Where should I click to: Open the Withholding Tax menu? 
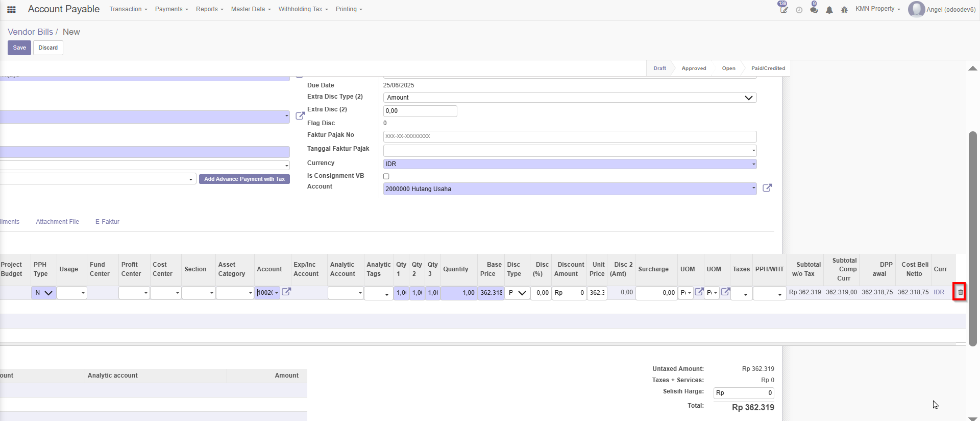[303, 9]
